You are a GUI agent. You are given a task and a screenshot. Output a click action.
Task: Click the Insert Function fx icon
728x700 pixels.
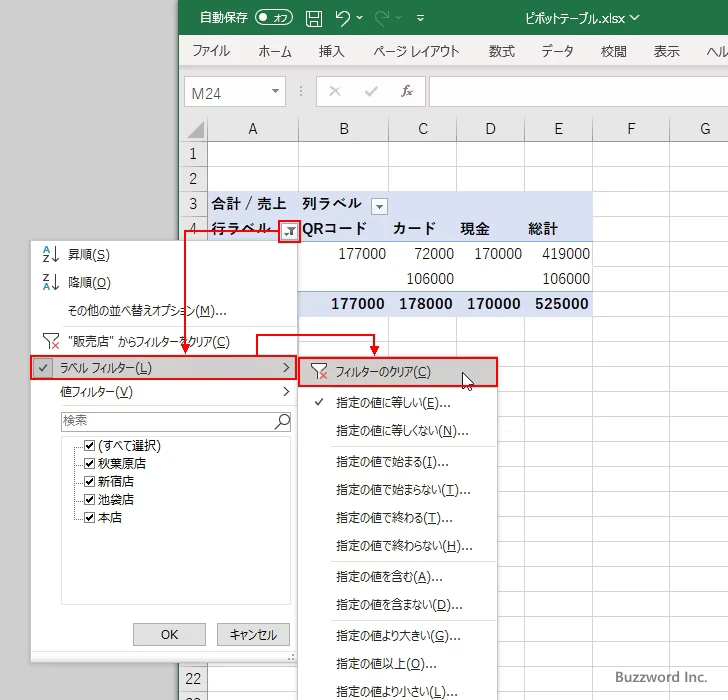(x=407, y=91)
